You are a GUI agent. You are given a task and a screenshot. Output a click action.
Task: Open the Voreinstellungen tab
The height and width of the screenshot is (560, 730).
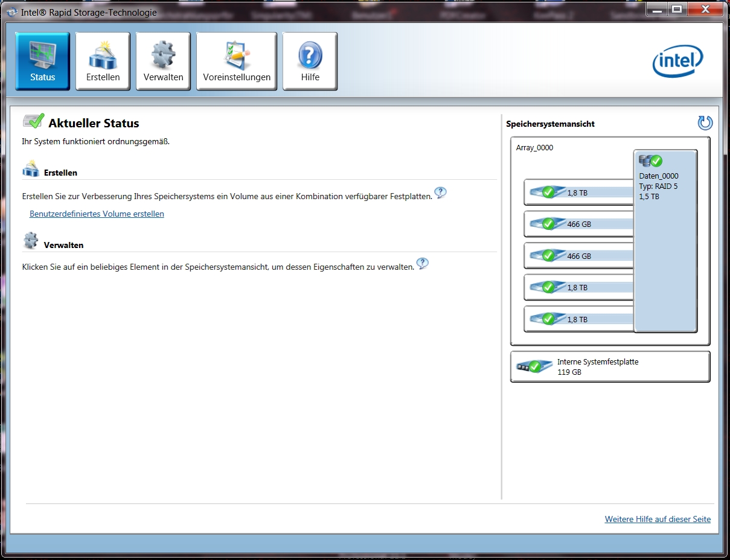coord(237,61)
